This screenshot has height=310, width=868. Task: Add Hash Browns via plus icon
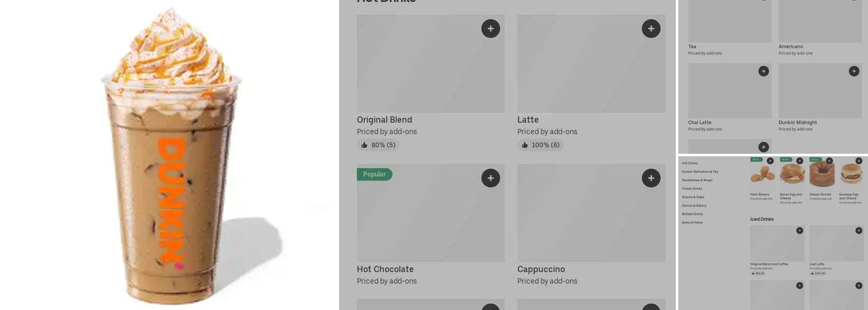[770, 161]
